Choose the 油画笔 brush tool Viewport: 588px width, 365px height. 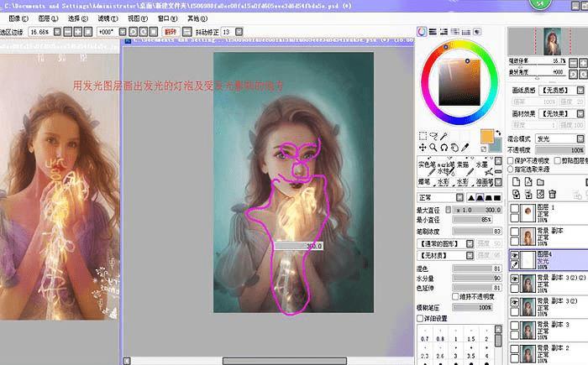(x=485, y=182)
